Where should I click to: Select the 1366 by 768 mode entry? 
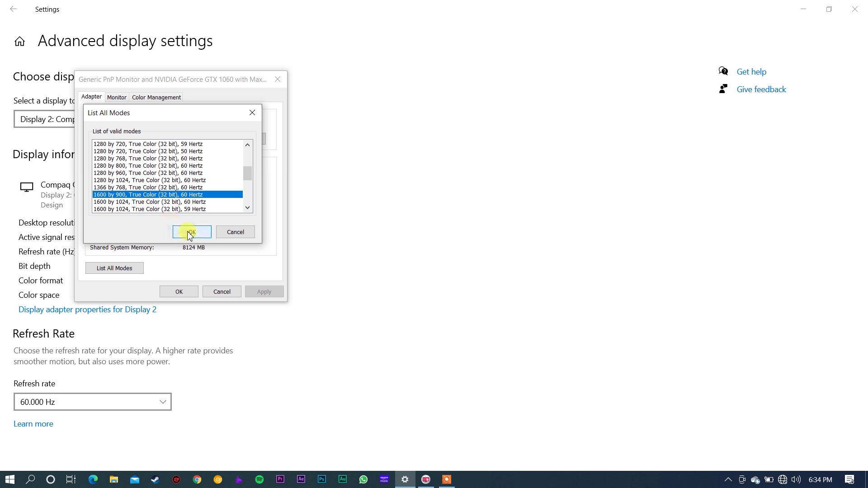coord(148,187)
